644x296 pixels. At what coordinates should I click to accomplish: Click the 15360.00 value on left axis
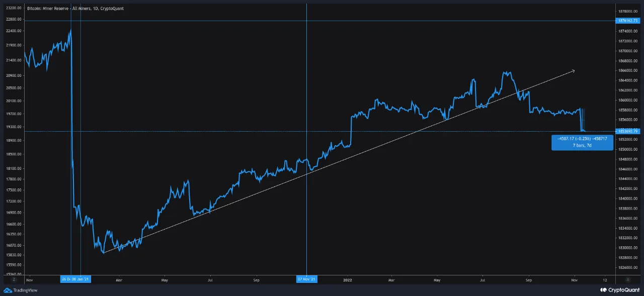pyautogui.click(x=14, y=274)
